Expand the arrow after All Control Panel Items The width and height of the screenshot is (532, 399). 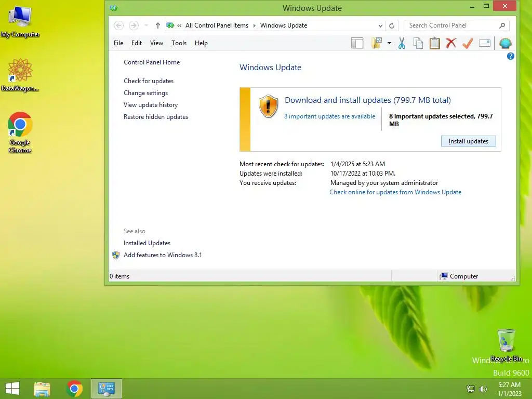coord(255,25)
